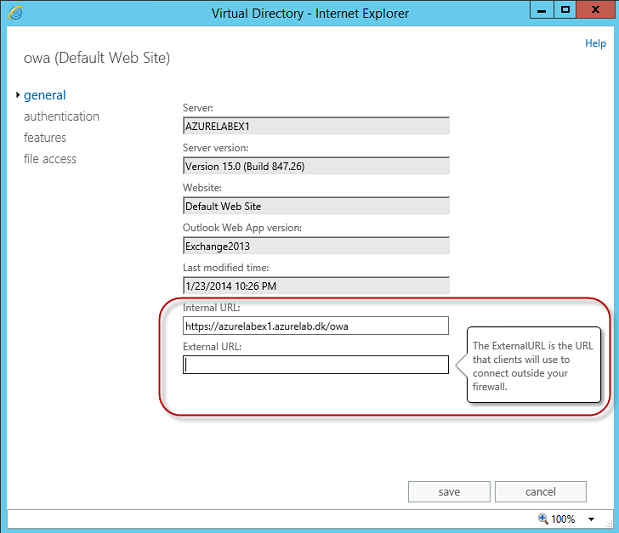Click the ExternalURL tooltip text
This screenshot has width=619, height=533.
tap(533, 366)
